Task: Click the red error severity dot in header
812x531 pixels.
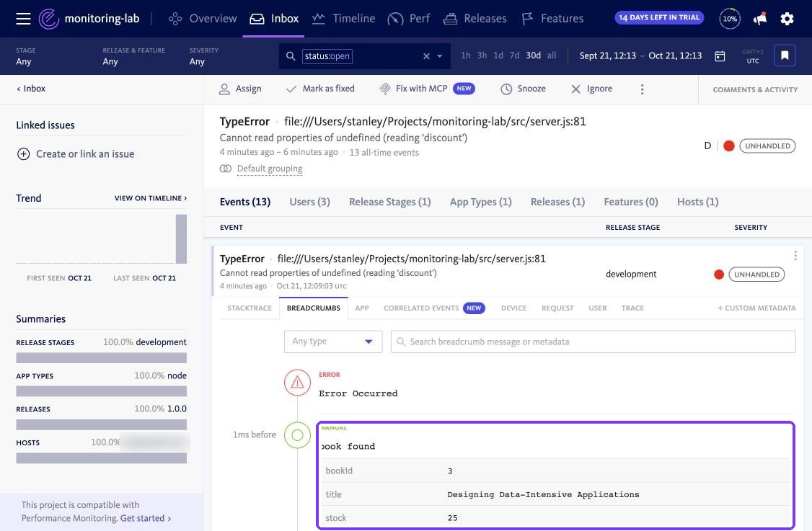Action: (728, 146)
